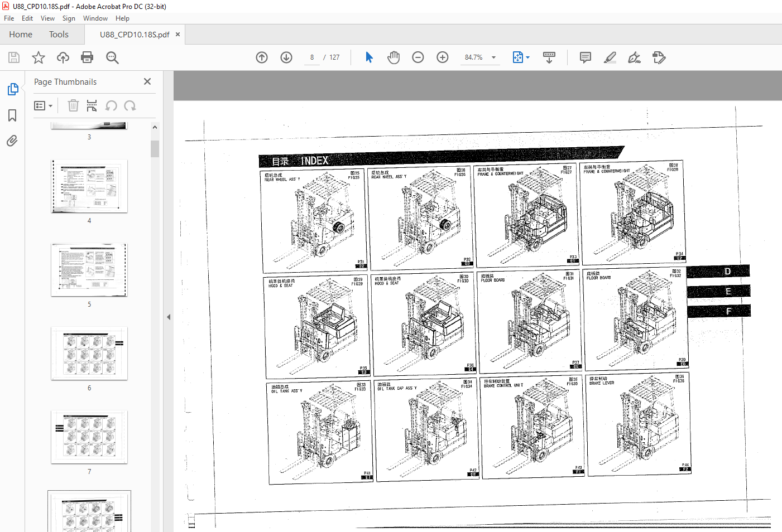Image resolution: width=782 pixels, height=532 pixels.
Task: Collapse the navigation pane arrow
Action: 168,317
